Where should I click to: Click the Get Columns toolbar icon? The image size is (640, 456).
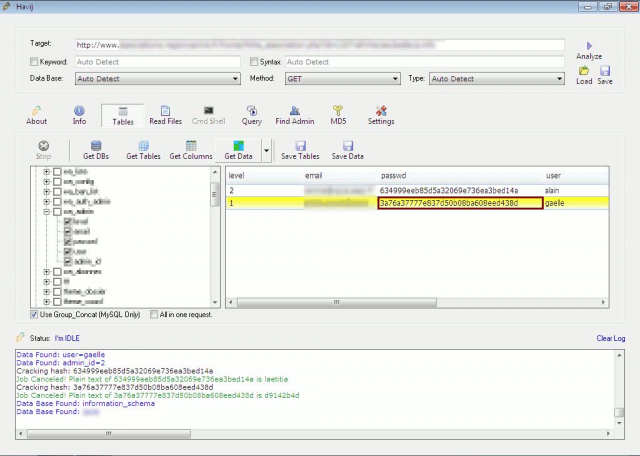tap(190, 146)
